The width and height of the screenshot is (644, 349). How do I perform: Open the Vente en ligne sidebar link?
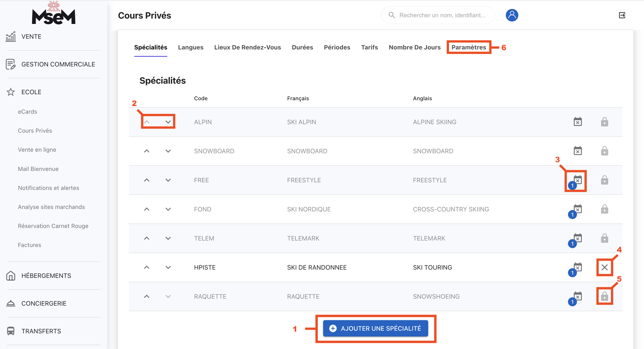[37, 150]
